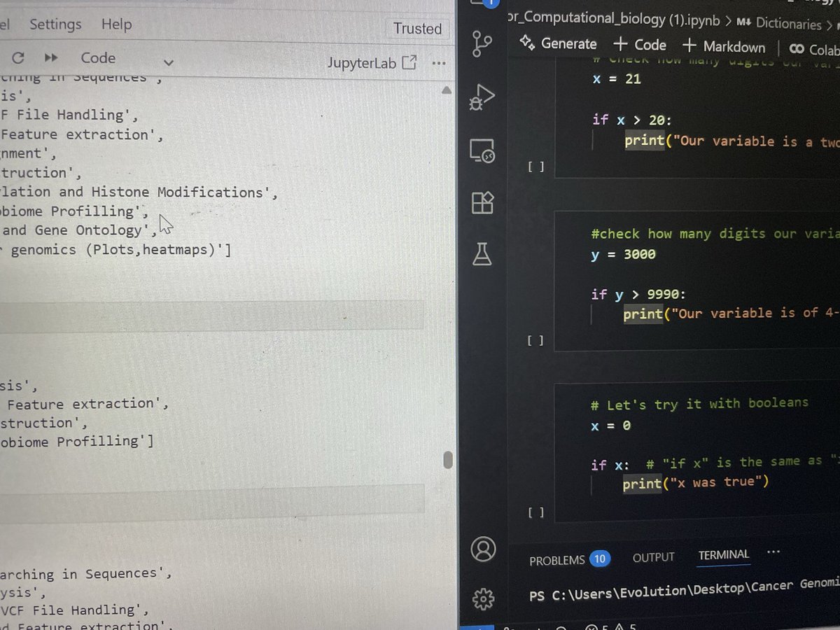Add a new cell with + Code button
This screenshot has height=630, width=840.
(x=639, y=45)
